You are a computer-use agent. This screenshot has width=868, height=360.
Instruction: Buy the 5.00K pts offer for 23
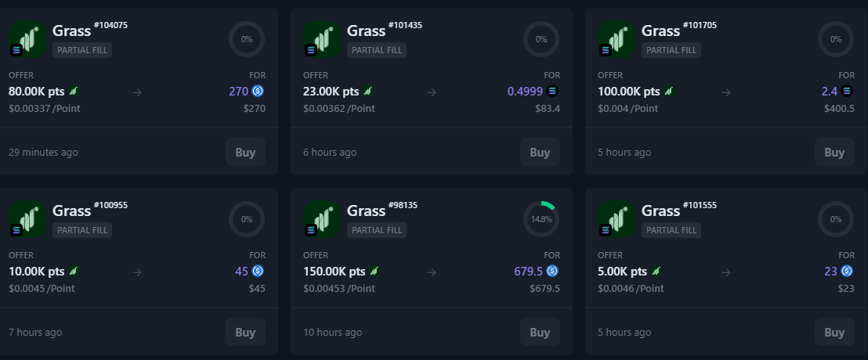834,333
